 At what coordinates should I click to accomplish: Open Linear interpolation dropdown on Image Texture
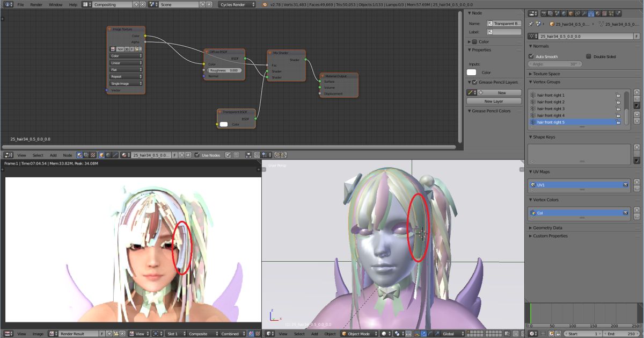point(126,63)
